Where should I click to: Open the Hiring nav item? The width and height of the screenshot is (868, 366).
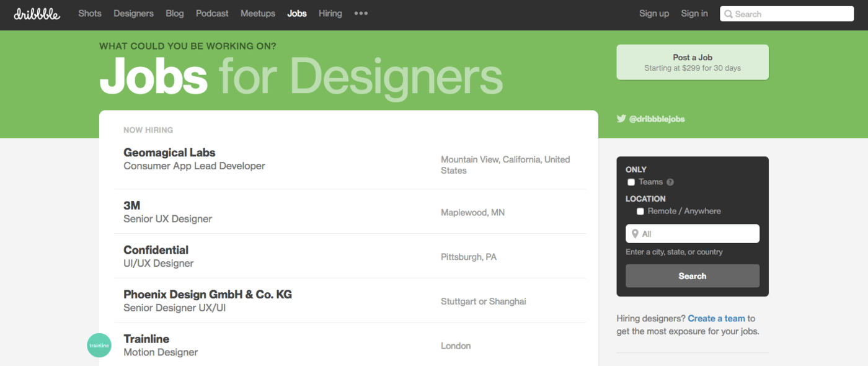click(x=330, y=13)
